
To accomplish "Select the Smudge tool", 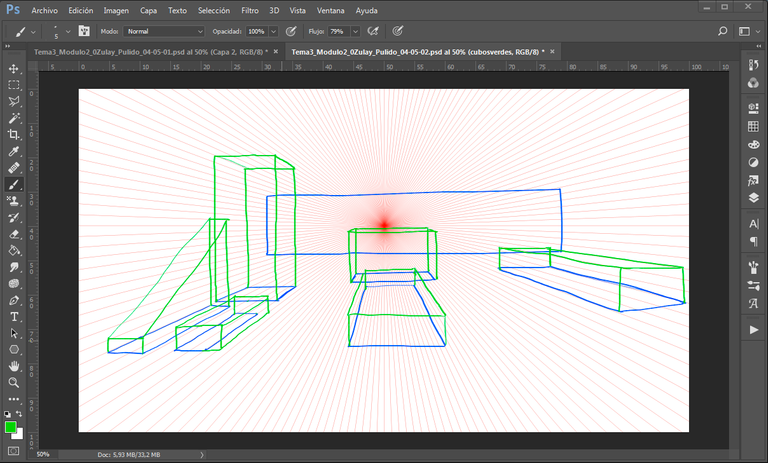I will [14, 268].
